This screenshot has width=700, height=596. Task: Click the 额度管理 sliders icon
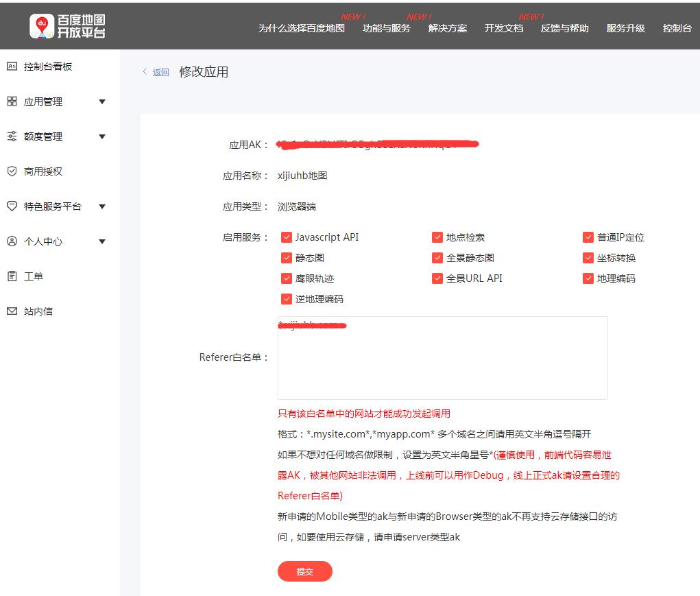coord(12,136)
